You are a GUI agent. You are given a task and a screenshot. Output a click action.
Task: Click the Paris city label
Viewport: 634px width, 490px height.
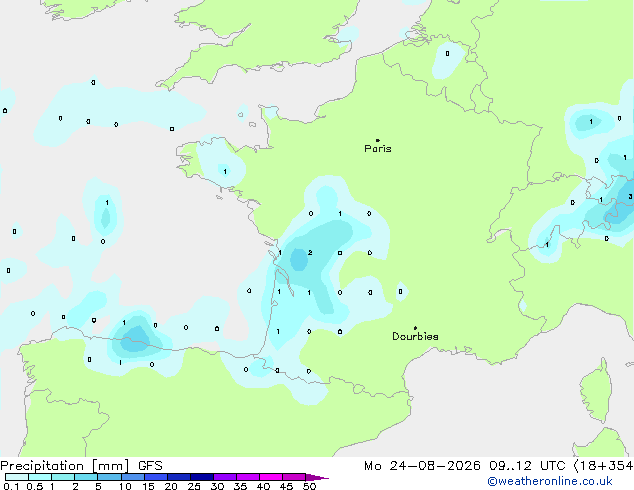tap(378, 149)
